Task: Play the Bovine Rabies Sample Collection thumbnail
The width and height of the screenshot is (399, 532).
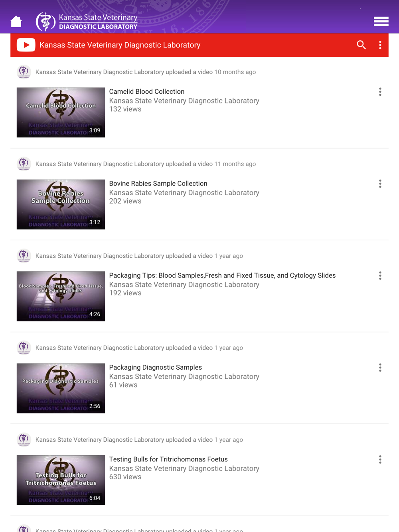Action: (61, 204)
